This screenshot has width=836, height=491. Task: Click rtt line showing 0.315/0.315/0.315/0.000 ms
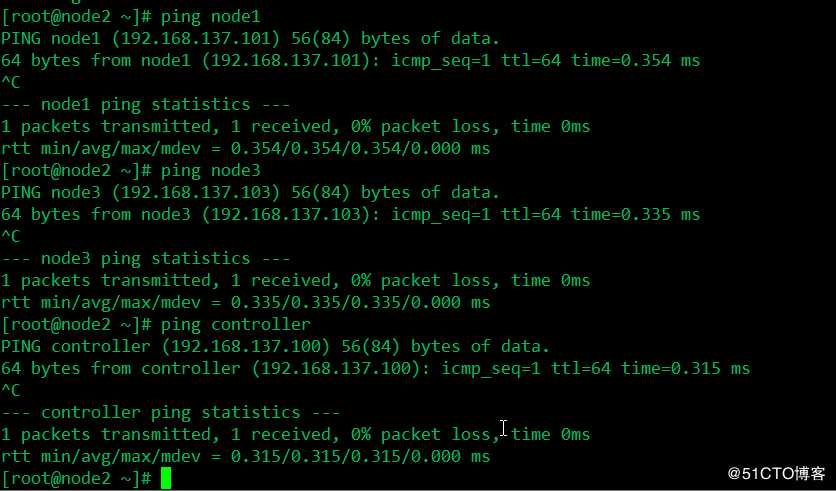tap(245, 456)
